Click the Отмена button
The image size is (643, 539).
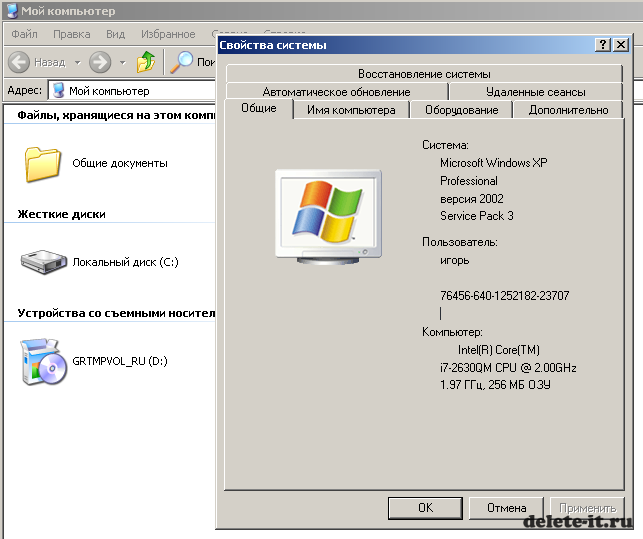point(506,508)
